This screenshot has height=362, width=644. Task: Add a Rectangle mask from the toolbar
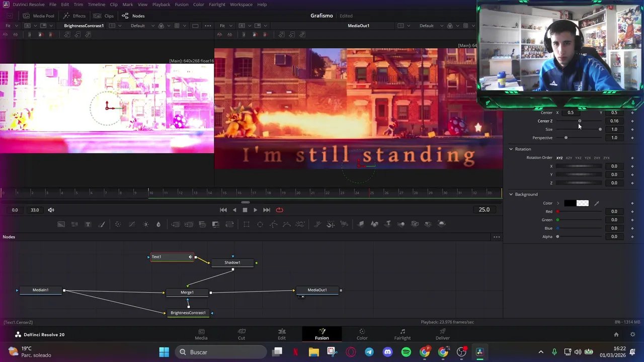click(247, 224)
